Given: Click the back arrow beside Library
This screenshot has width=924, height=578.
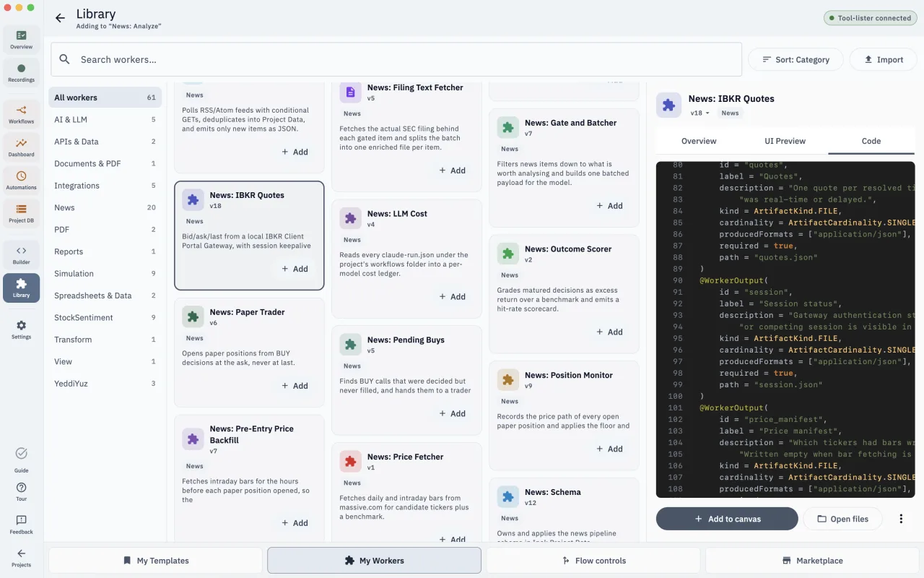Looking at the screenshot, I should 60,18.
